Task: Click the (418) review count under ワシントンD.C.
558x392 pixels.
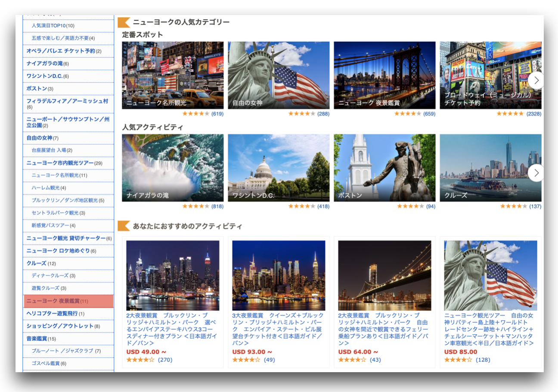Action: [323, 206]
